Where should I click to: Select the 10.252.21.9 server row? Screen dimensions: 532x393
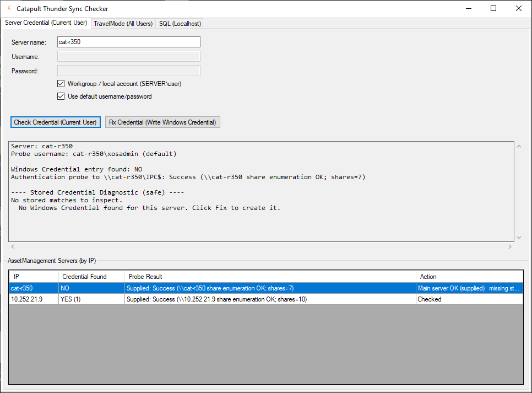266,299
